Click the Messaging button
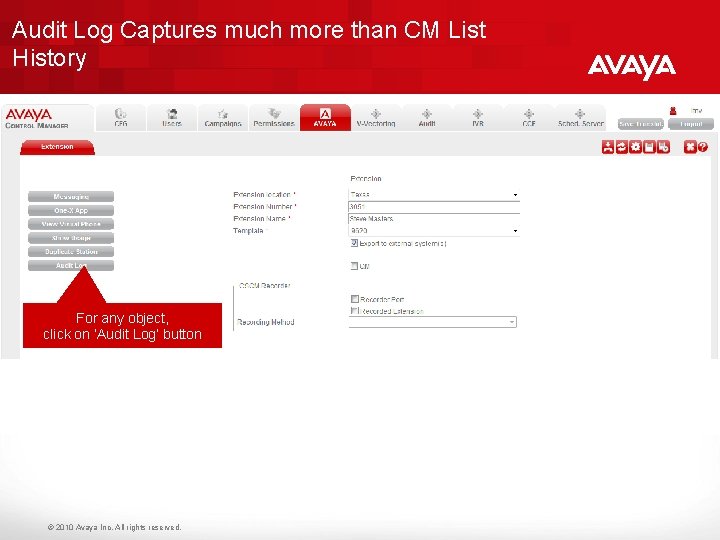Screen dimensions: 720x540 click(71, 197)
